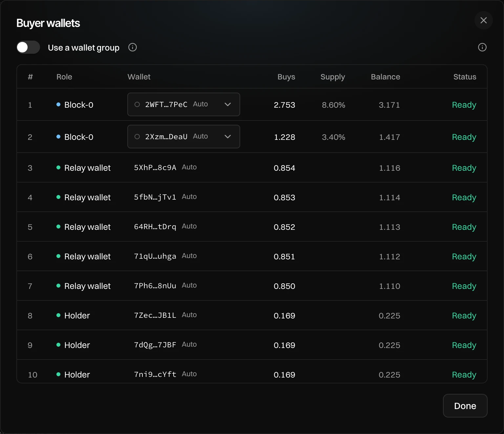Open the 2WFT…7PeC wallet dropdown

pyautogui.click(x=184, y=104)
